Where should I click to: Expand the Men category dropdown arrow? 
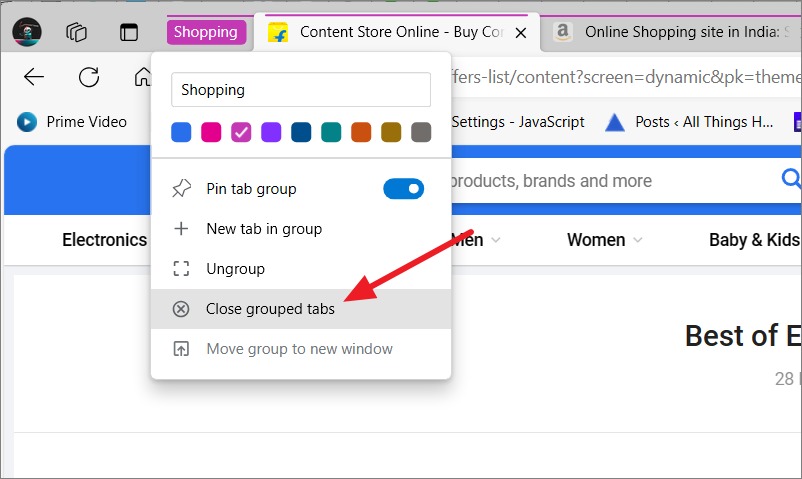coord(496,240)
